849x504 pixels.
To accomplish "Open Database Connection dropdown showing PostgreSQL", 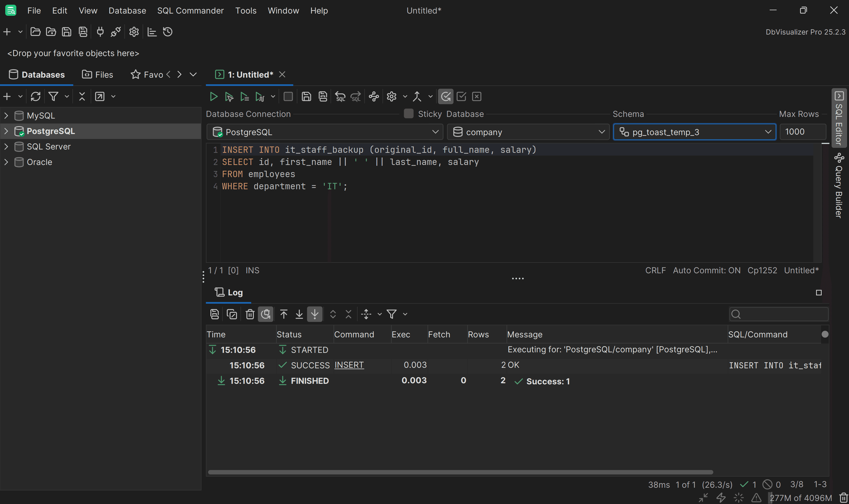I will pyautogui.click(x=325, y=132).
